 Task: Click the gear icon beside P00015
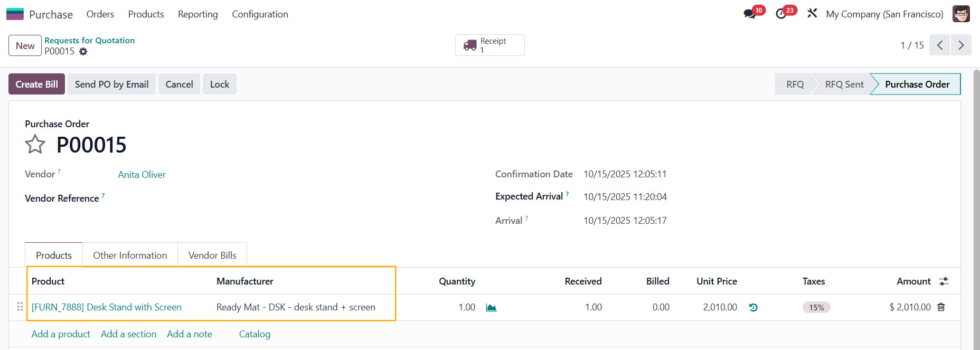pyautogui.click(x=83, y=52)
